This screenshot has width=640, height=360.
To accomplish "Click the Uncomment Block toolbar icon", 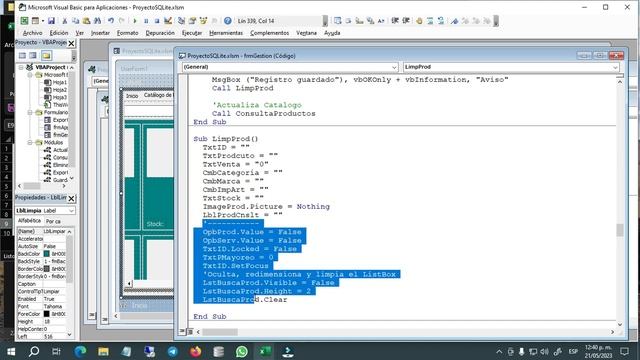I will [441, 21].
